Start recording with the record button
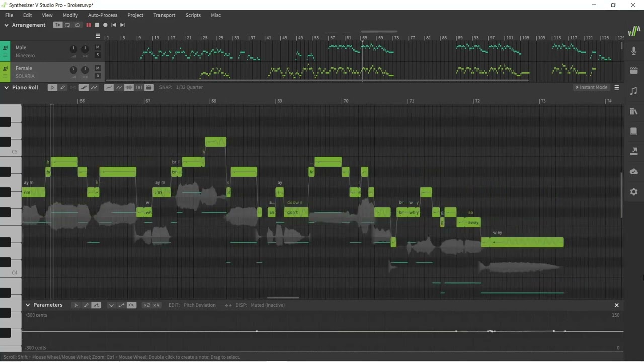Viewport: 644px width, 362px height. (x=105, y=25)
